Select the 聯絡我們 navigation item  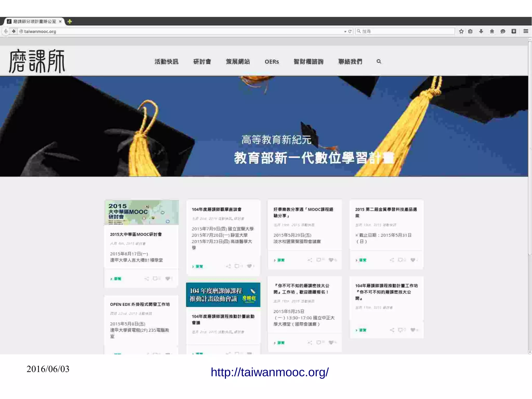tap(350, 62)
